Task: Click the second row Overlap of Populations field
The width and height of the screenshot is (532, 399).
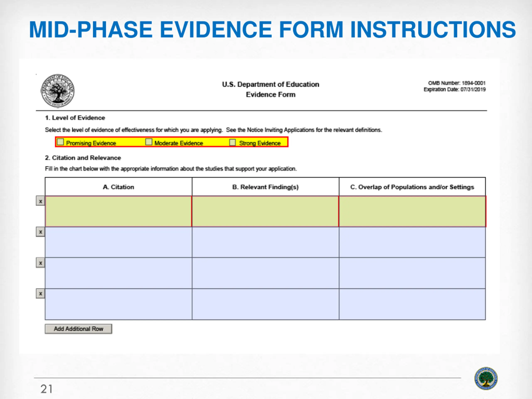Action: pyautogui.click(x=412, y=242)
